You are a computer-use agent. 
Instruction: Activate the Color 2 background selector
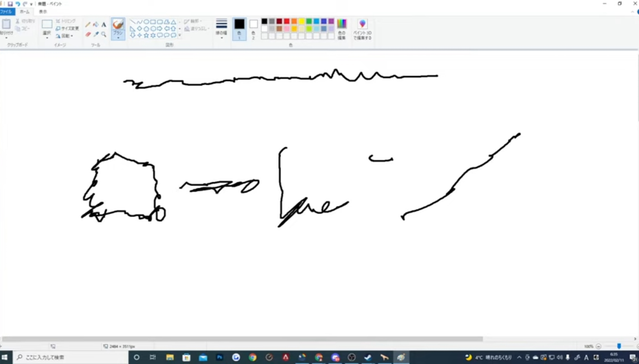(253, 29)
